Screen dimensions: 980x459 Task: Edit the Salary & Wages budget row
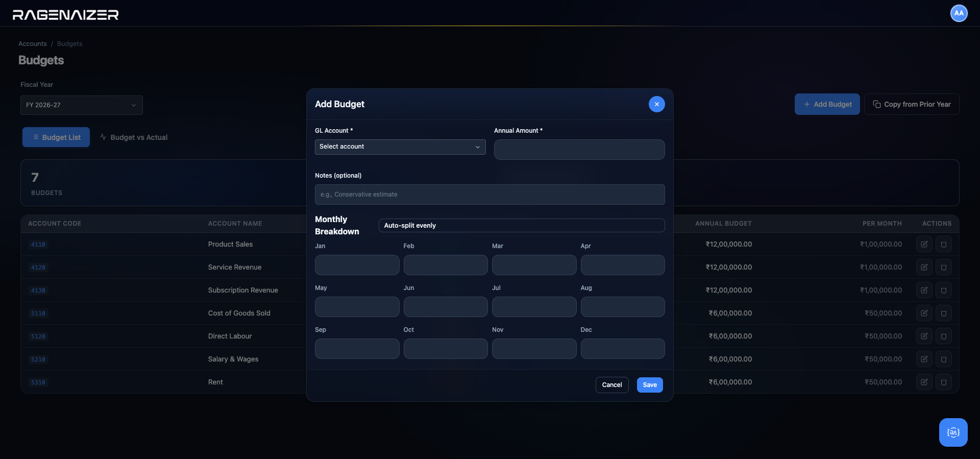924,359
